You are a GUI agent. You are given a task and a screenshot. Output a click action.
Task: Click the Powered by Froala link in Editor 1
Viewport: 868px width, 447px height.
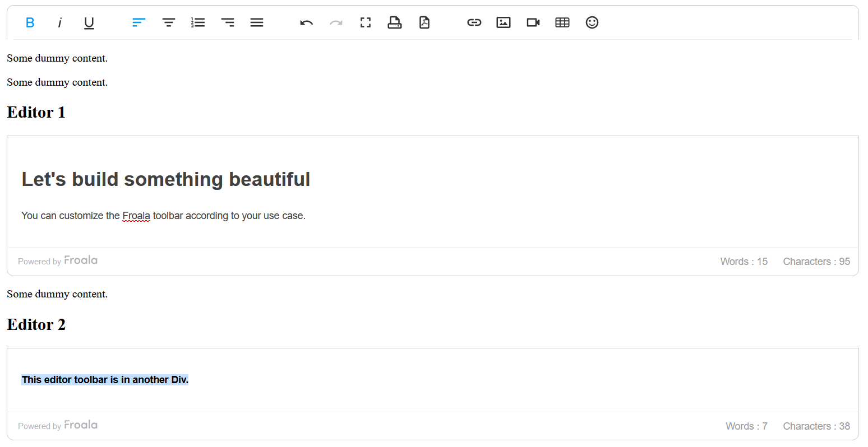click(x=57, y=260)
